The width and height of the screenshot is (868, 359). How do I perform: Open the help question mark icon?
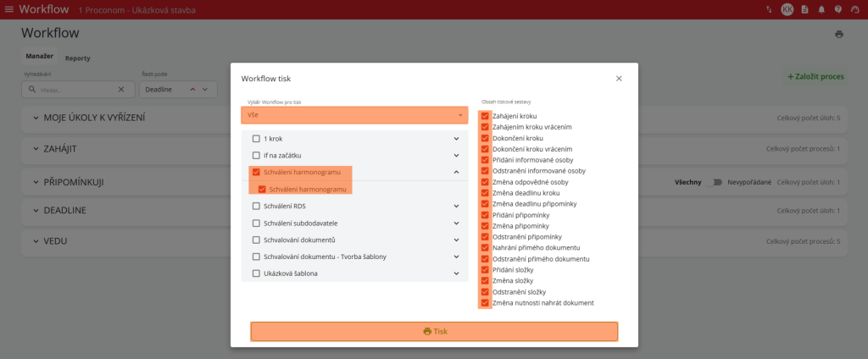pyautogui.click(x=838, y=9)
